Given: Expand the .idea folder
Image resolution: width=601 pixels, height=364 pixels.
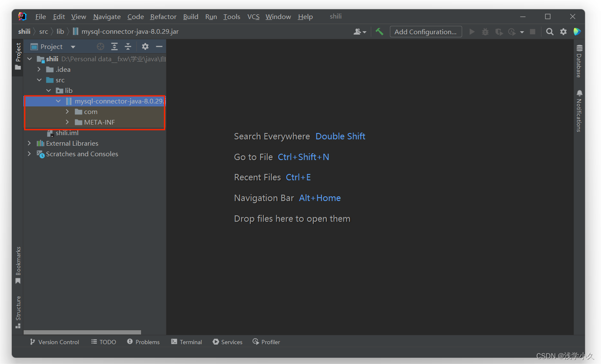Looking at the screenshot, I should 39,69.
